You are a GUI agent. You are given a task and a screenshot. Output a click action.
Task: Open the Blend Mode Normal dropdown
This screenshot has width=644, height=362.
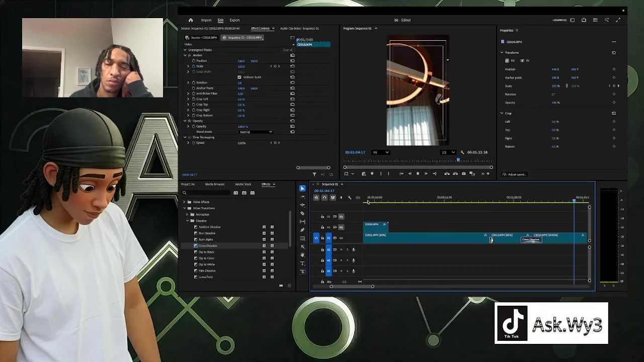pyautogui.click(x=256, y=132)
